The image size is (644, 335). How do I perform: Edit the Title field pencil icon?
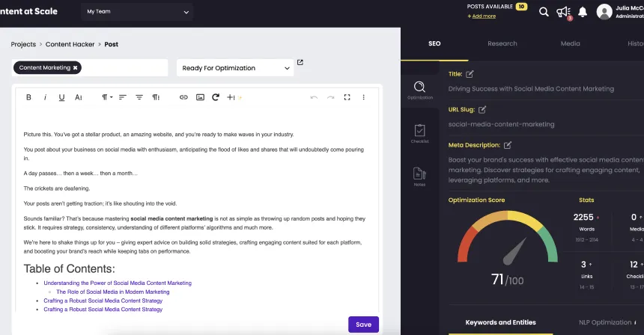[470, 74]
